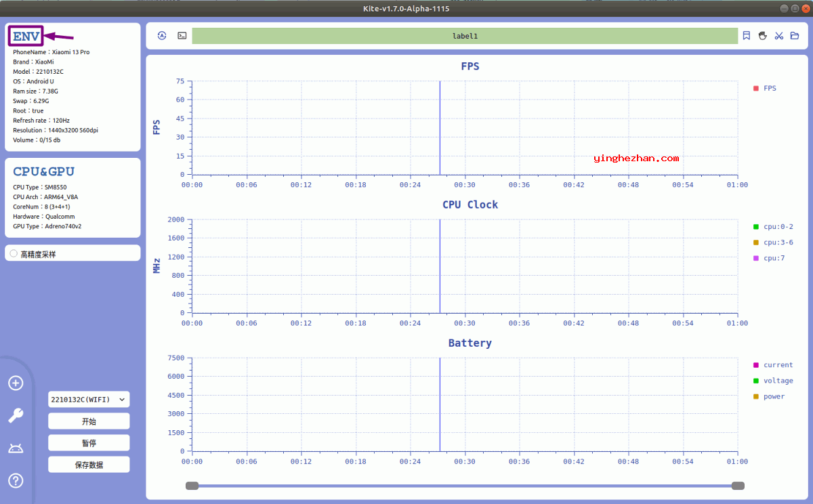The height and width of the screenshot is (504, 813).
Task: Enable the 高精度采样 radio option
Action: (14, 254)
